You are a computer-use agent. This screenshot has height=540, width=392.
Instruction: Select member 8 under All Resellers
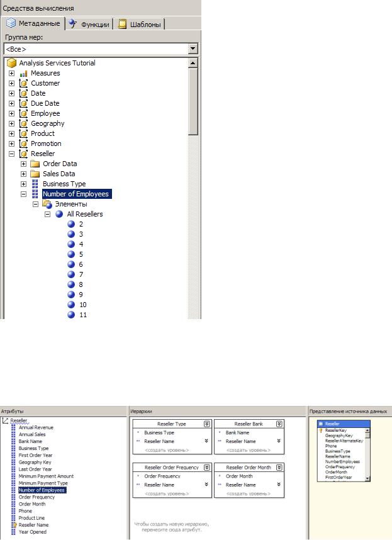[x=81, y=285]
